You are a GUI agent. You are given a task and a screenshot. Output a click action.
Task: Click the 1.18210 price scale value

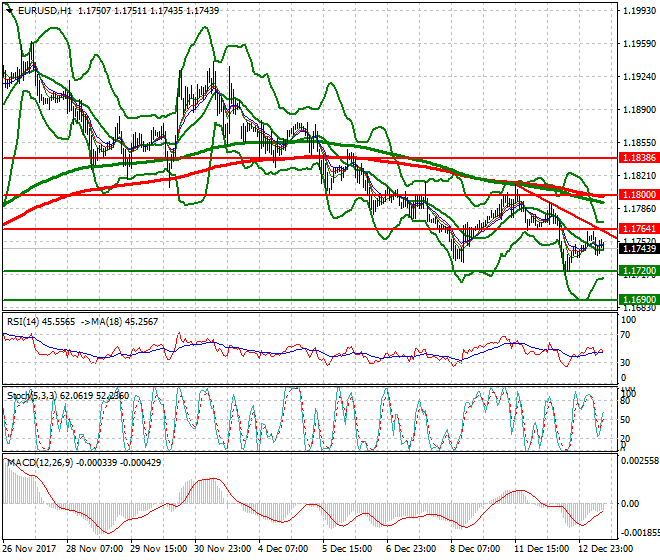[x=639, y=176]
